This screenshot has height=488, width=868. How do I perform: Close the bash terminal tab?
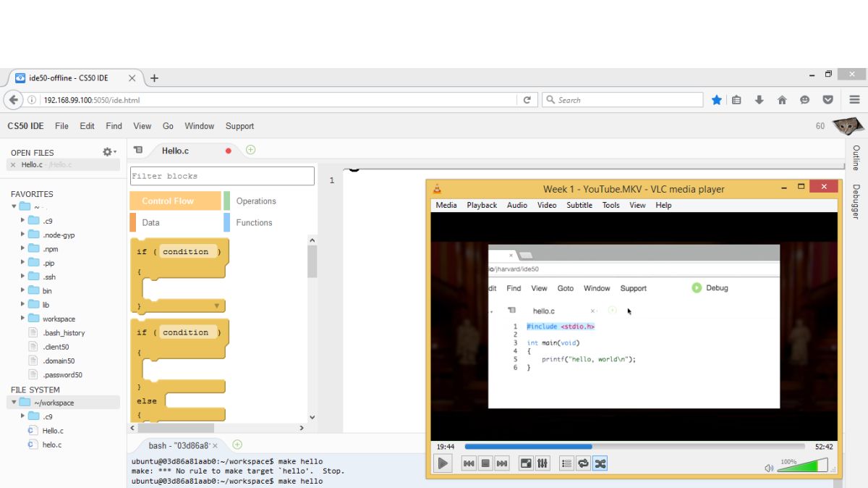coord(215,446)
